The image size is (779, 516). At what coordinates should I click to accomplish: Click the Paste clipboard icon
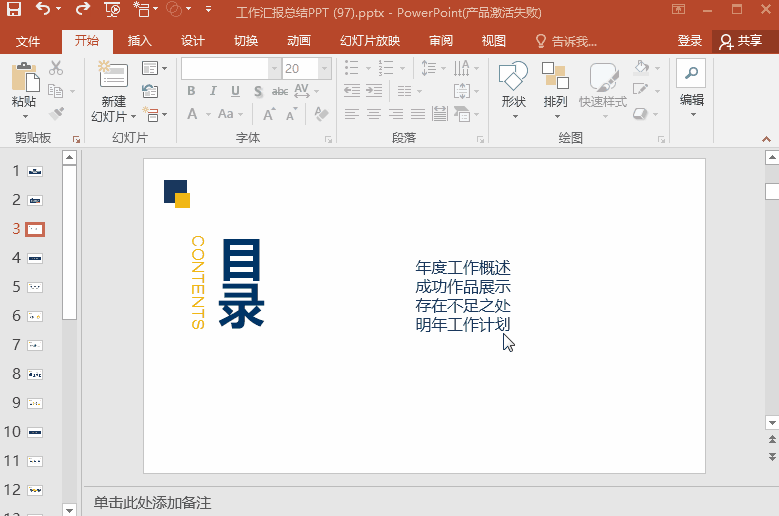point(25,78)
